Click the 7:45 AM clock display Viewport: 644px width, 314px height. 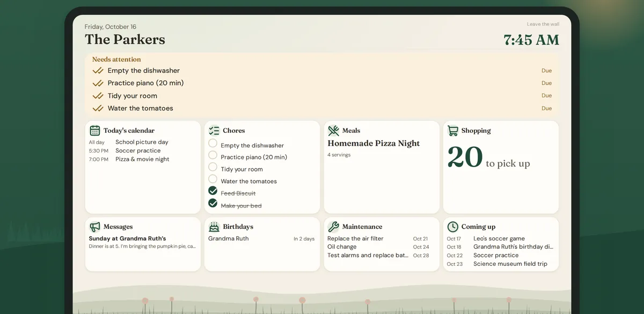point(531,40)
